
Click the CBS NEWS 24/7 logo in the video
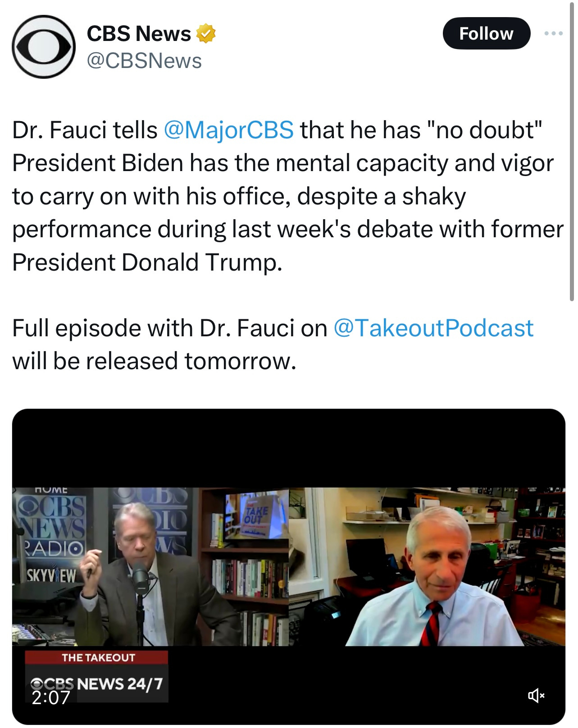point(96,683)
